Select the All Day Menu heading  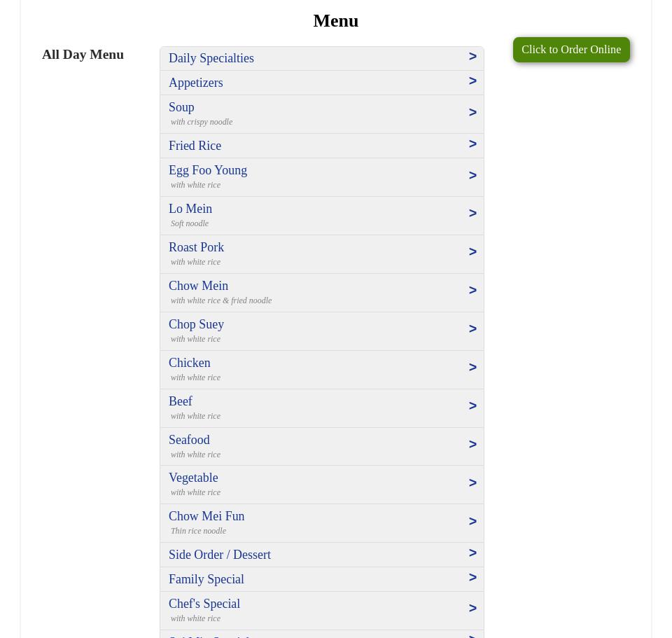[83, 54]
